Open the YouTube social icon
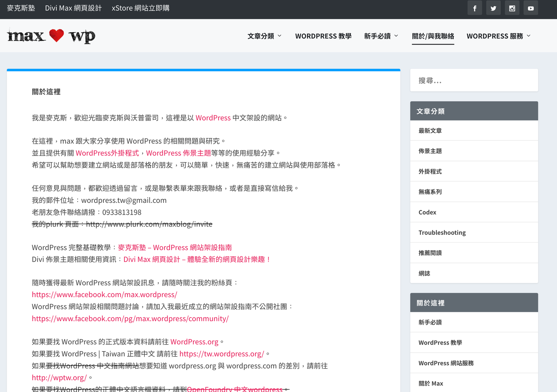 point(531,8)
